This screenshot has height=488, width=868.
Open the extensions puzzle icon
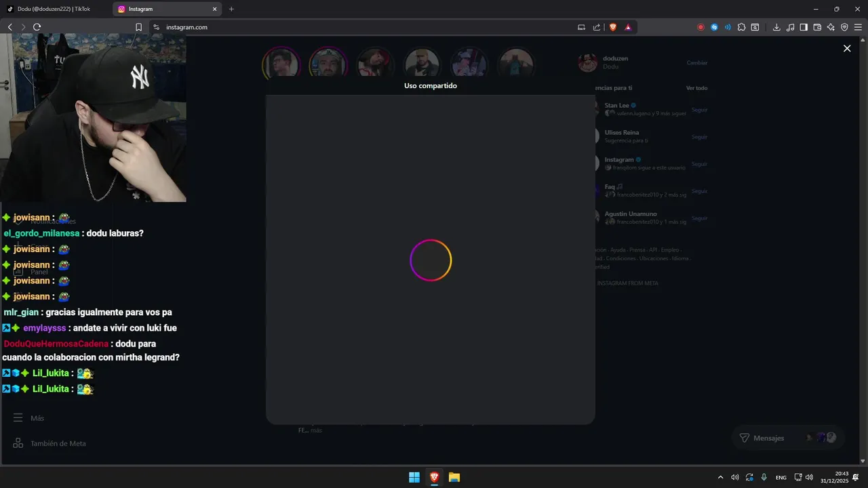click(x=741, y=27)
